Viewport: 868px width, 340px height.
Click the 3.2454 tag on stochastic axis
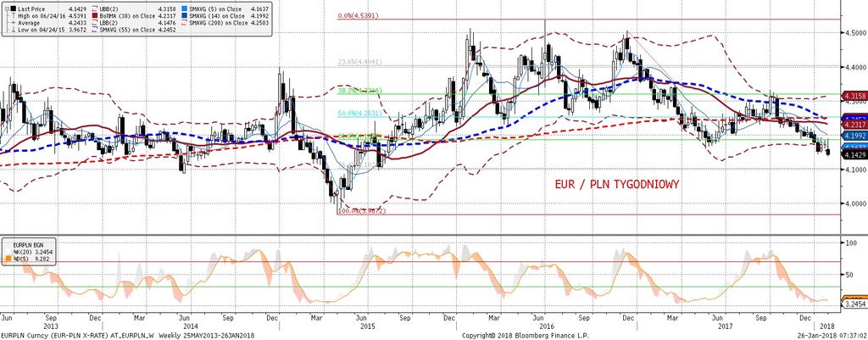[854, 304]
